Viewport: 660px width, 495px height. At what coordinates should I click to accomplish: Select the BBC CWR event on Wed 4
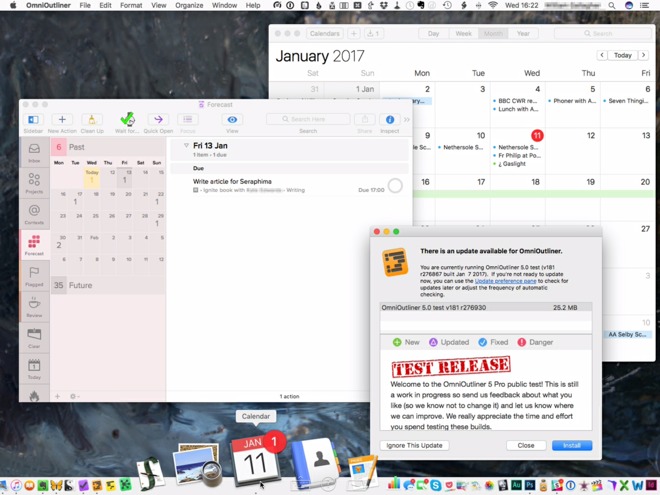point(515,101)
